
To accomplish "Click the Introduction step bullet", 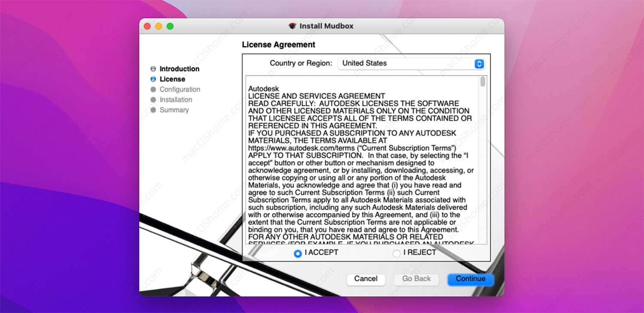I will pos(153,69).
